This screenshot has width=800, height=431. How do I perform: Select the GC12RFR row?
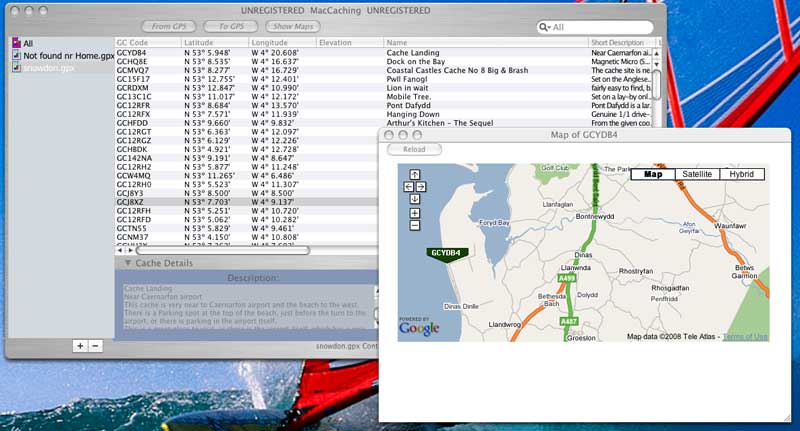tap(383, 105)
